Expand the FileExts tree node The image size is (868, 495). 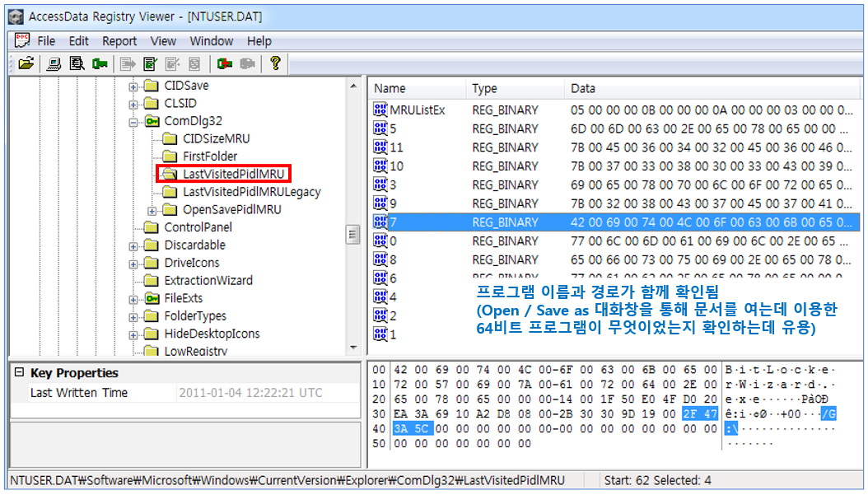tap(133, 299)
